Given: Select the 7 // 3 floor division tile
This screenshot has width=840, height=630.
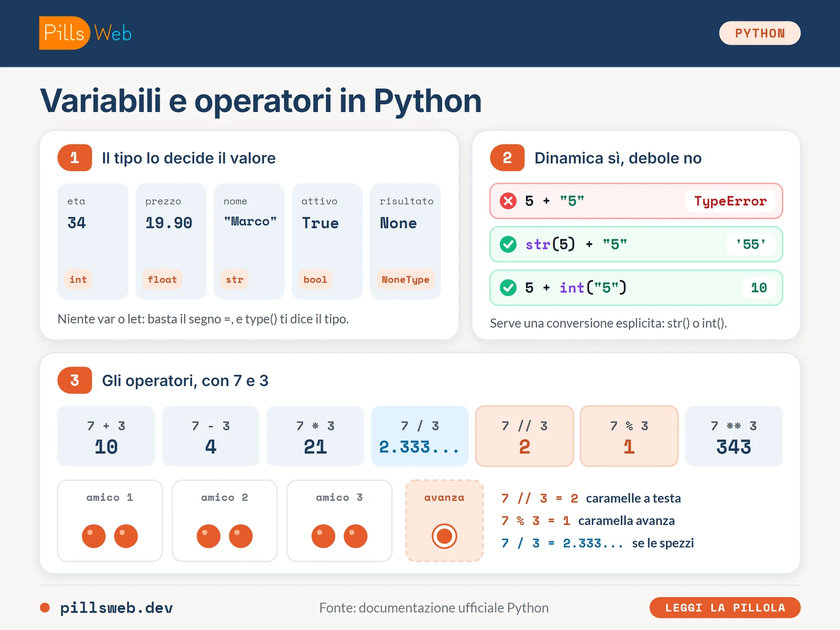Looking at the screenshot, I should point(524,436).
